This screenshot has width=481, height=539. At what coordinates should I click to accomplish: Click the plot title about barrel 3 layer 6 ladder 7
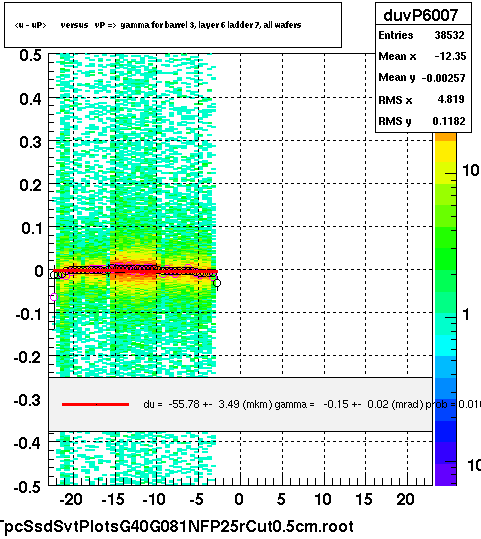tap(158, 25)
